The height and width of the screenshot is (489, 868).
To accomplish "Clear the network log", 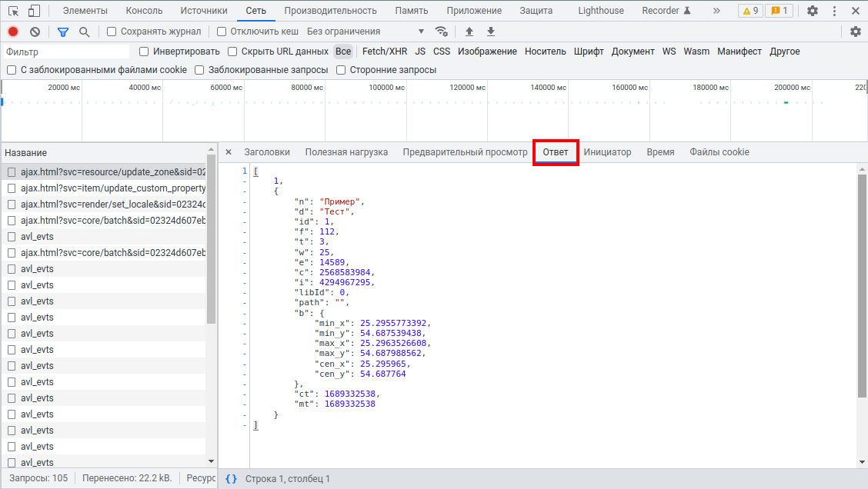I will pyautogui.click(x=35, y=32).
